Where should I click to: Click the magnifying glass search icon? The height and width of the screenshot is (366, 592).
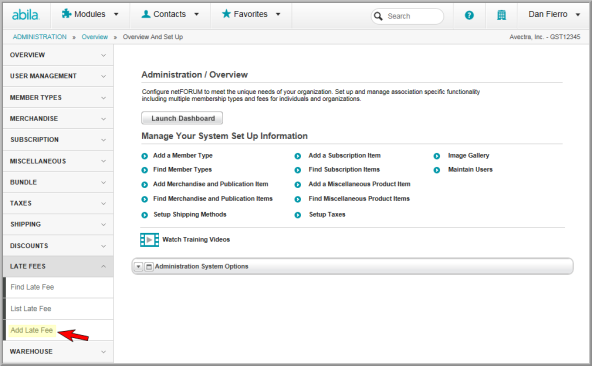[378, 16]
